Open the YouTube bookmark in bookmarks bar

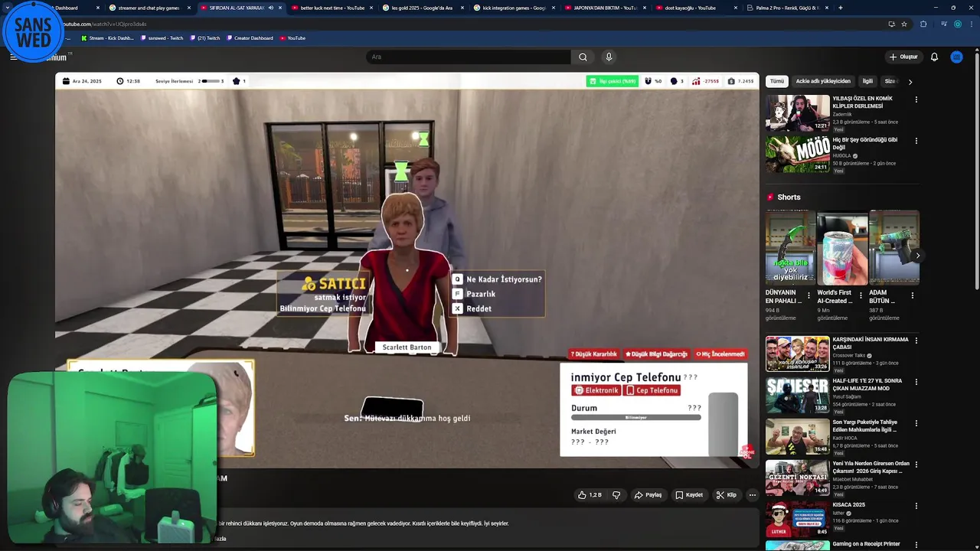tap(292, 38)
